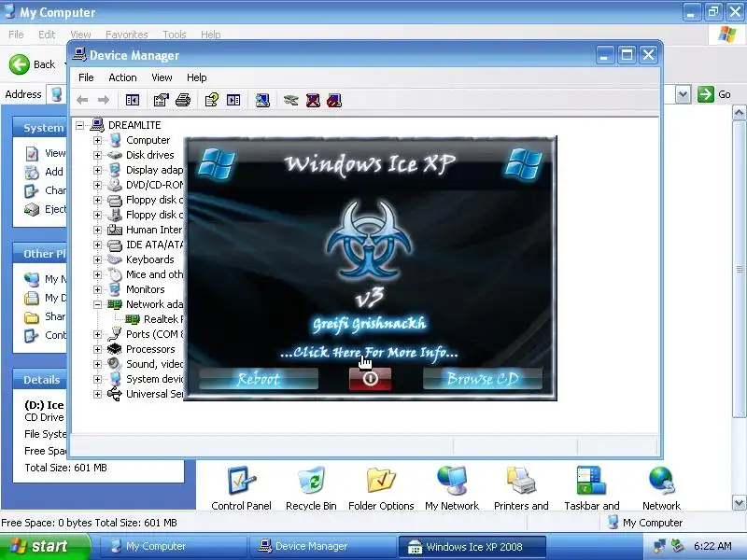Screen dimensions: 747x560
Task: Click the red power button on Ice XP splash
Action: coord(370,379)
